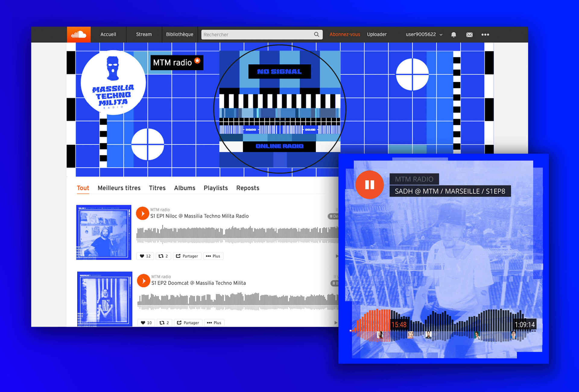Seek within the S1 EP1 Niloc waveform
The width and height of the screenshot is (579, 392).
[x=237, y=235]
